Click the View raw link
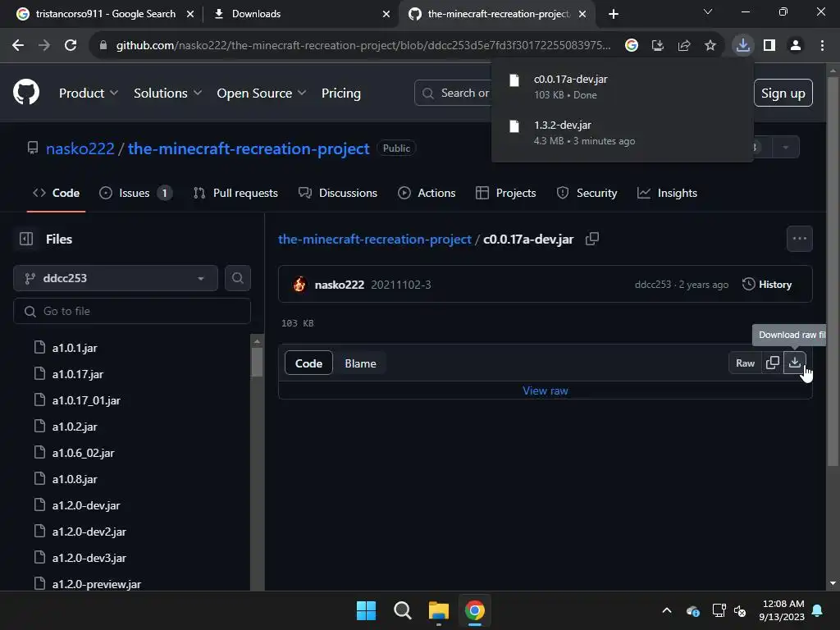 pos(546,390)
